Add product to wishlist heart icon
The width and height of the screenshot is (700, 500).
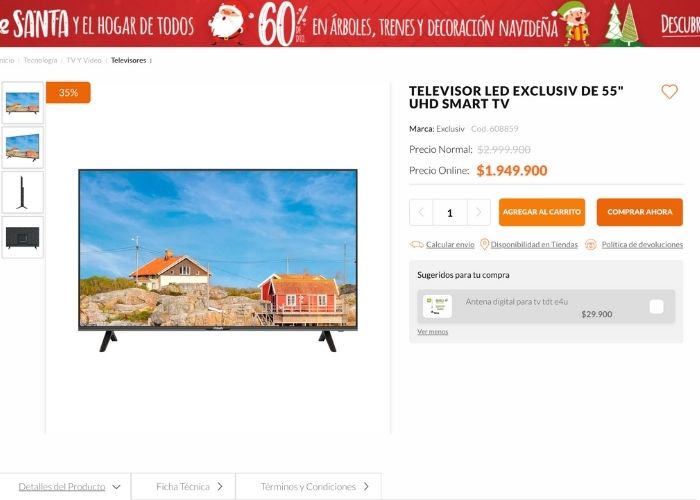[669, 92]
